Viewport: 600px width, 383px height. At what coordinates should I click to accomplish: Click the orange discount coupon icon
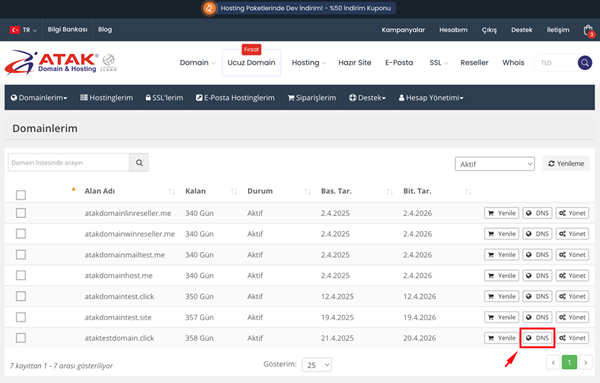[209, 8]
